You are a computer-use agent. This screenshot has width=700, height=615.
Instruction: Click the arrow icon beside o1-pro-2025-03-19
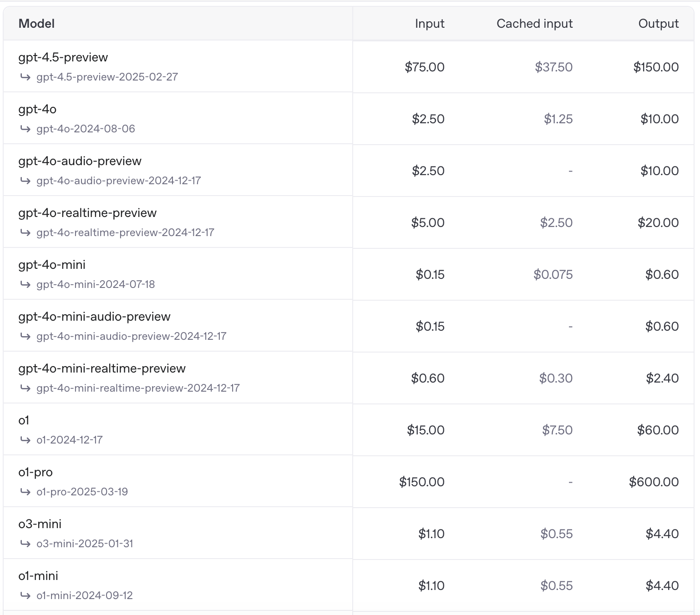[x=25, y=492]
